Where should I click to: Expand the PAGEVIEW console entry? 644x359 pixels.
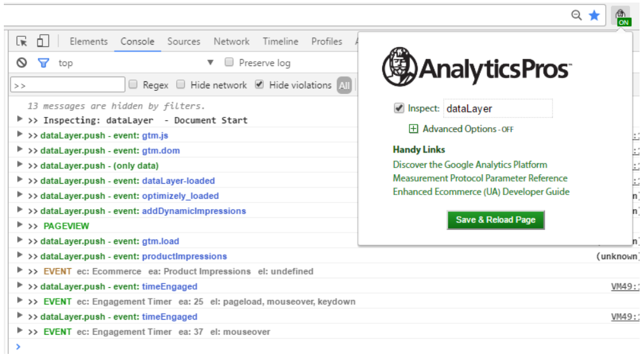(x=20, y=226)
